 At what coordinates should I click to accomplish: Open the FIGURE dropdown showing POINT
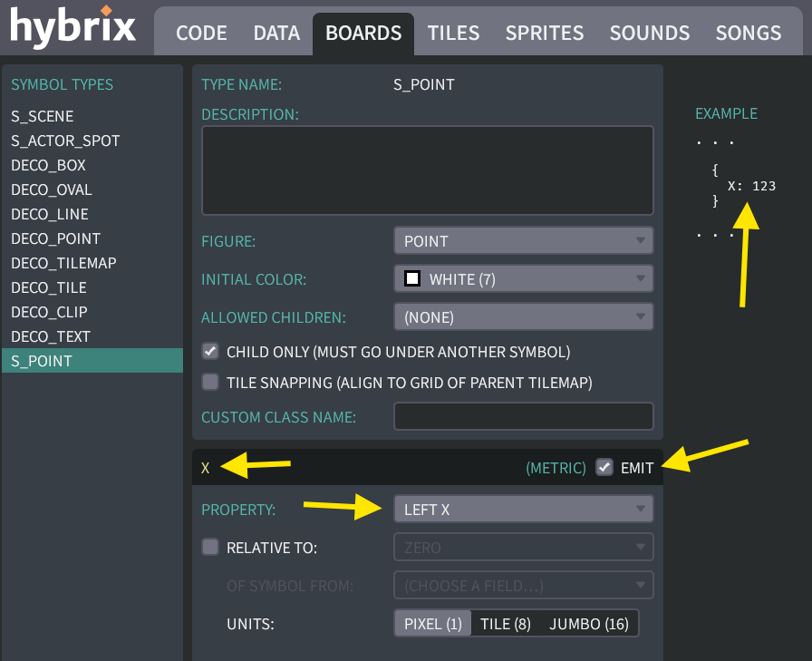(x=523, y=241)
